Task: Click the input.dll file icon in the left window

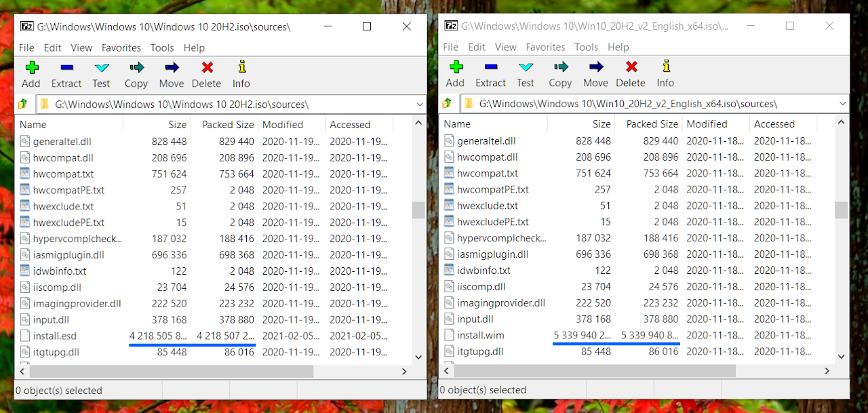Action: tap(25, 319)
